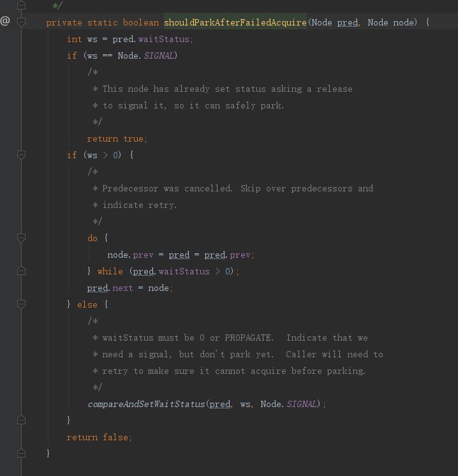This screenshot has width=458, height=476.
Task: Click comment 'This node has already set status'
Action: pyautogui.click(x=184, y=89)
